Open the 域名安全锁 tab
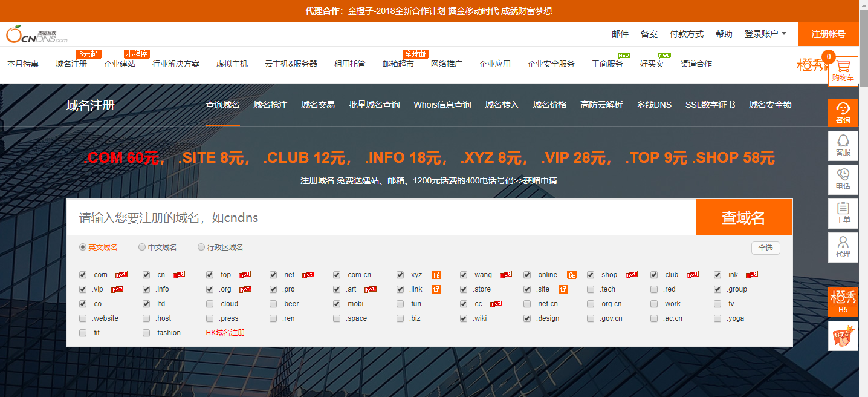This screenshot has width=868, height=397. (x=770, y=105)
